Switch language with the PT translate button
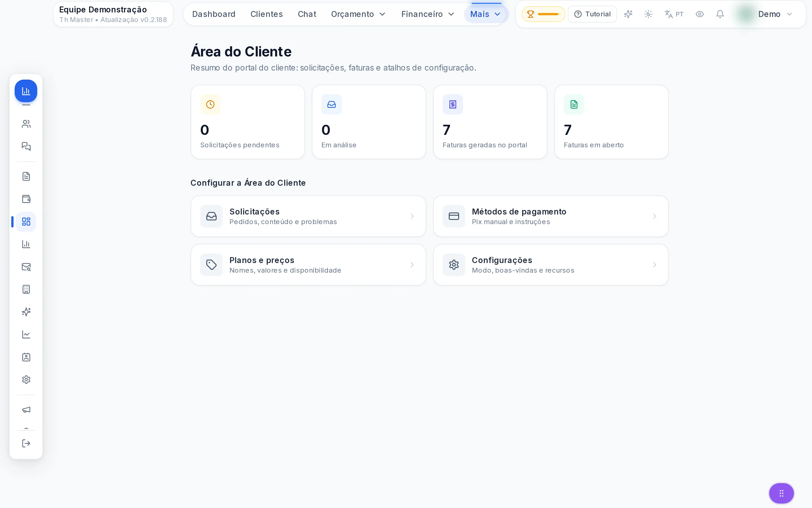 point(674,14)
